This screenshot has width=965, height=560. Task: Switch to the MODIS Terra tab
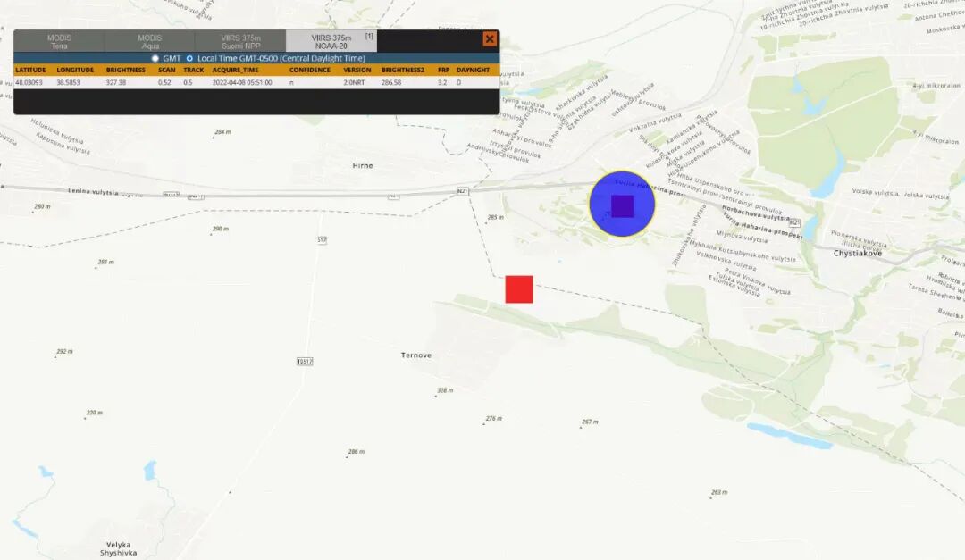point(59,41)
